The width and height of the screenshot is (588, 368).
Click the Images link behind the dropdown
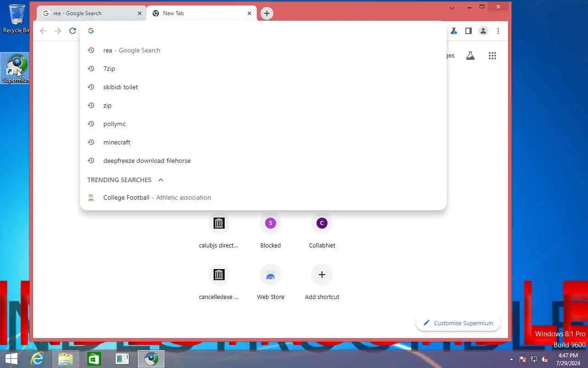(x=449, y=56)
